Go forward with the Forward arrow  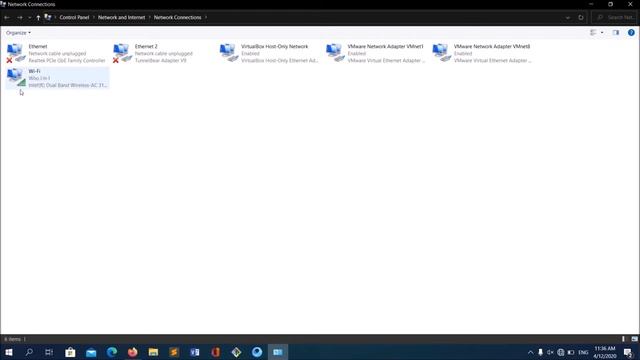click(x=20, y=18)
